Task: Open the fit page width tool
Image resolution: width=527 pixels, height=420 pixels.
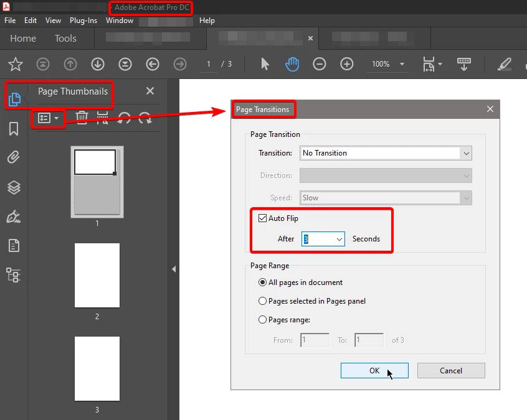Action: (429, 64)
